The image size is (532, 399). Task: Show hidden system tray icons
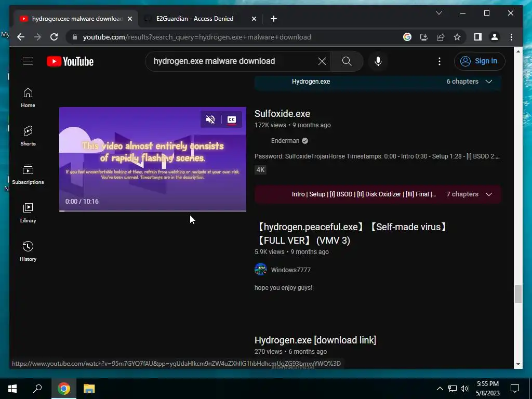440,389
